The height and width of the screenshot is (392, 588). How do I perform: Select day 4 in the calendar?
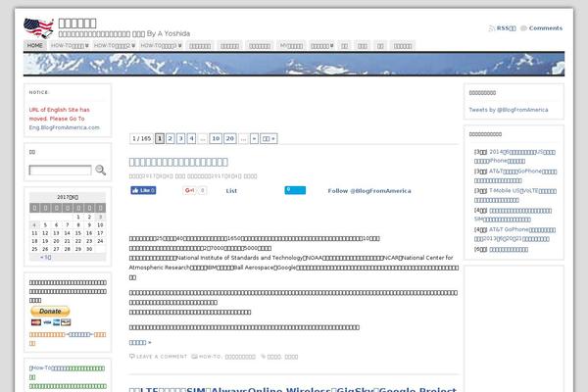coord(34,225)
